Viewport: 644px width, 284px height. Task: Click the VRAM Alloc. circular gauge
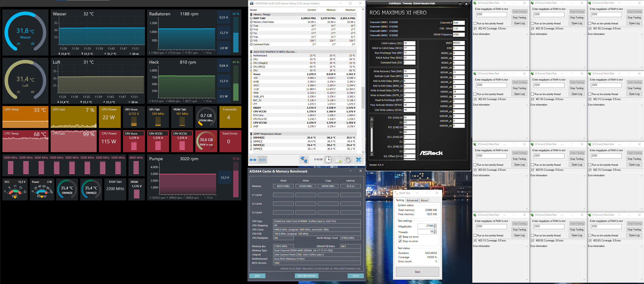click(x=206, y=117)
